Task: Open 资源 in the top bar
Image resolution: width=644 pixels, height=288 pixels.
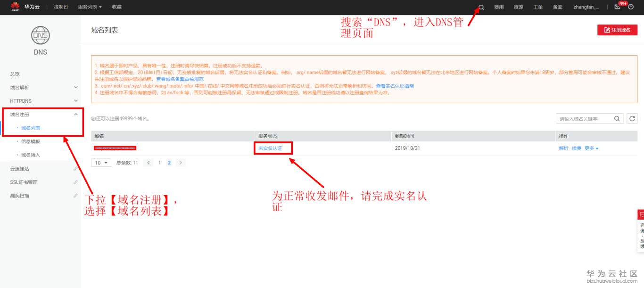Action: [518, 7]
